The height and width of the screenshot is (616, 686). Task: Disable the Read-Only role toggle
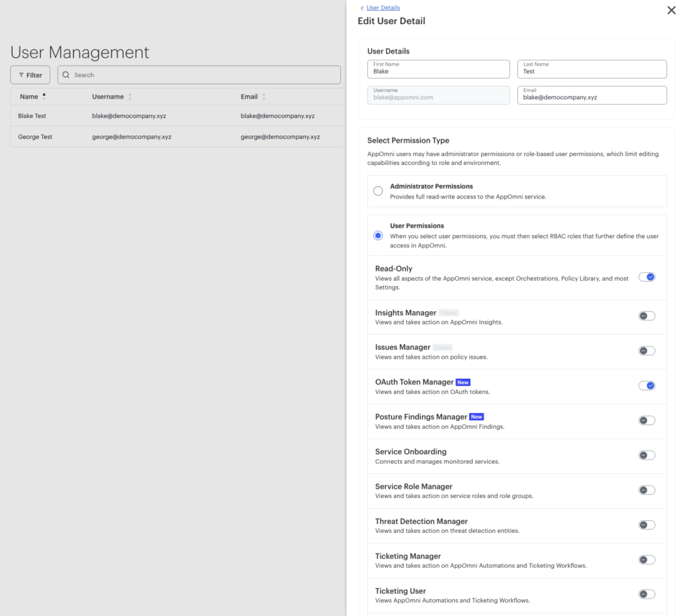[646, 277]
